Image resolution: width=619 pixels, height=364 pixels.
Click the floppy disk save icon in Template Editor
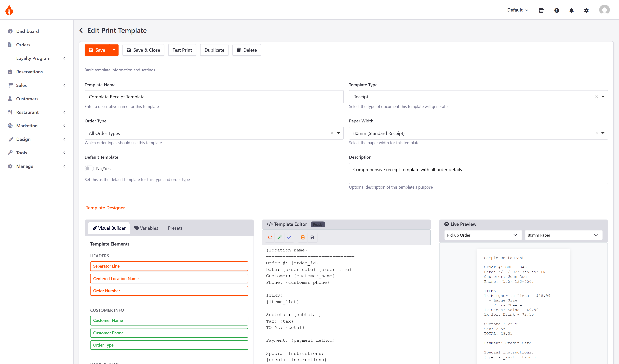[312, 237]
